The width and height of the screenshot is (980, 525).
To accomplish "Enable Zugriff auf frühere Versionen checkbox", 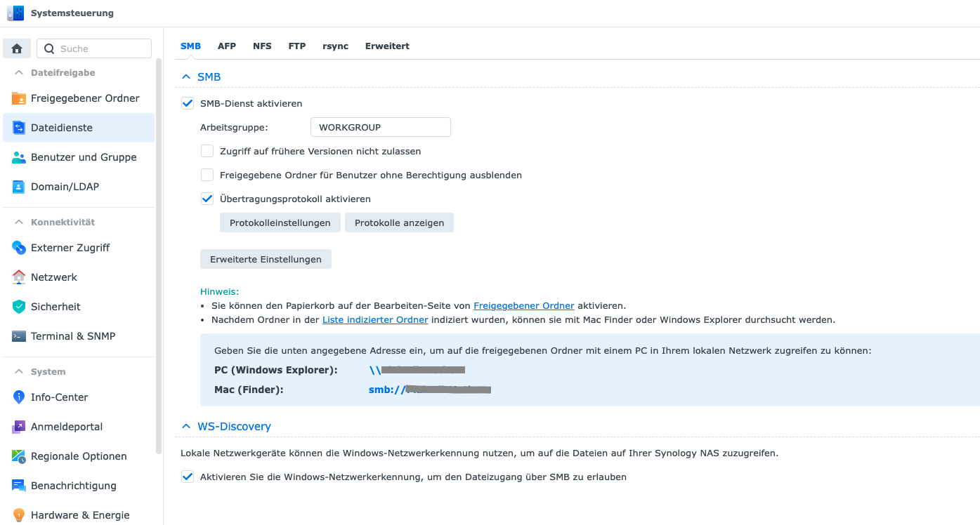I will (207, 151).
